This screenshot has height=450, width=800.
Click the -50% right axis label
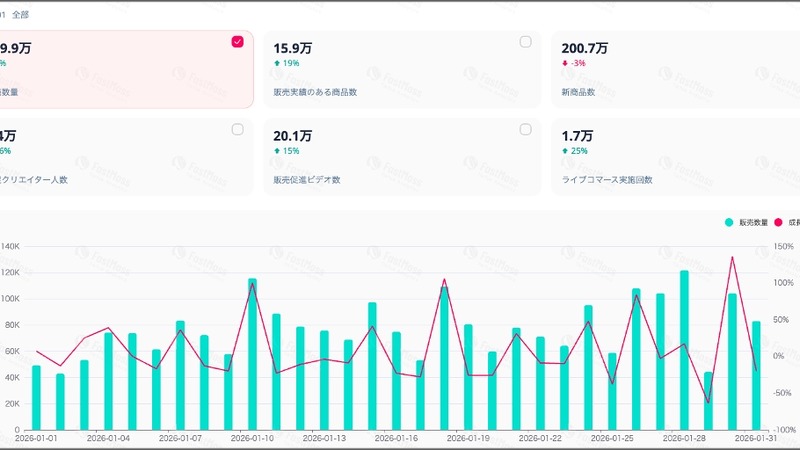(x=783, y=393)
